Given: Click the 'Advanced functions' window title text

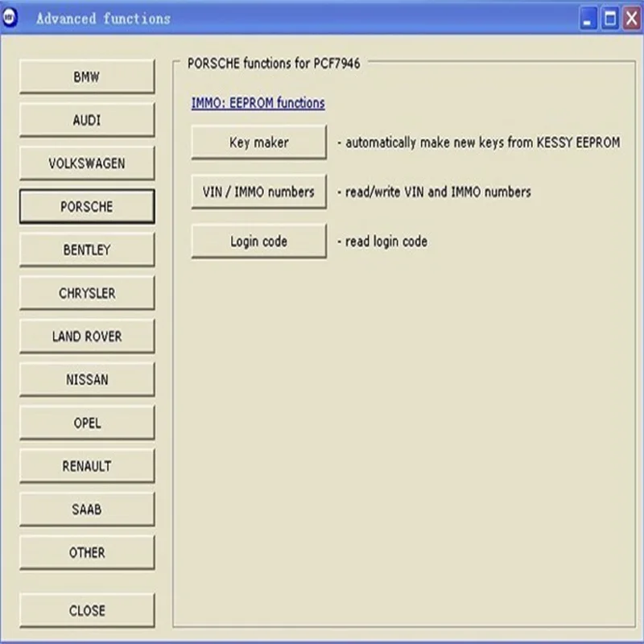Looking at the screenshot, I should click(104, 19).
